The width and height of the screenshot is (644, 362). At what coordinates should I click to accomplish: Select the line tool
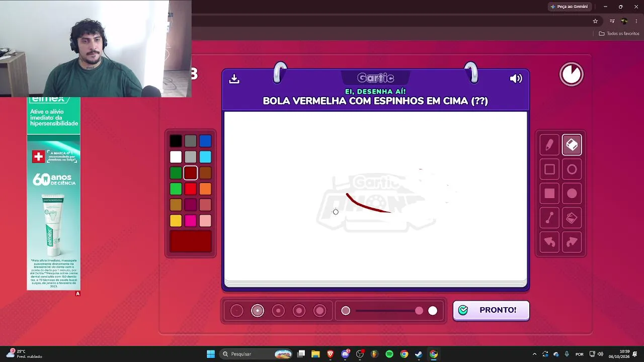click(x=549, y=218)
